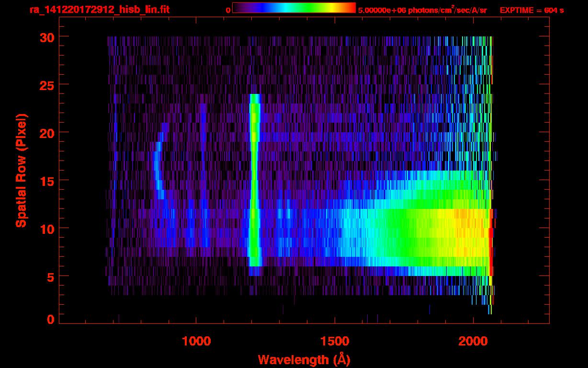Click the y-axis tick label 0
The image size is (588, 368).
51,320
